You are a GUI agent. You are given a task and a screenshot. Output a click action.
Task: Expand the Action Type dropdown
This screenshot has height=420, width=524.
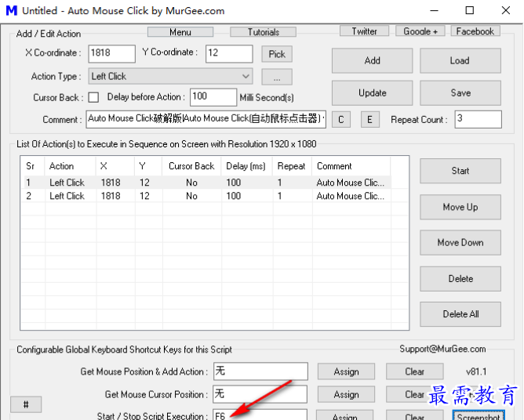click(x=170, y=77)
